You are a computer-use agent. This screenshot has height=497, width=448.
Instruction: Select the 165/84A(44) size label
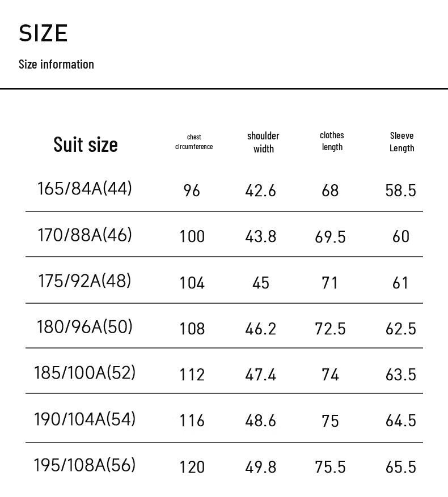[x=84, y=188]
